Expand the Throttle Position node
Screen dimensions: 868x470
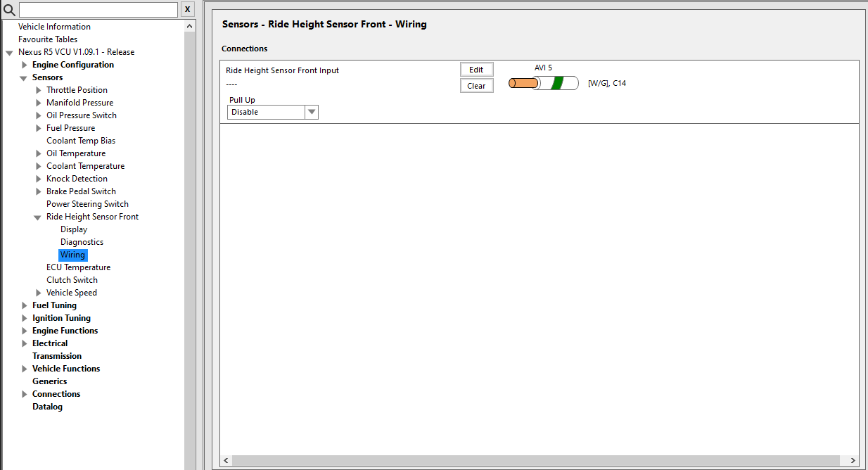39,90
